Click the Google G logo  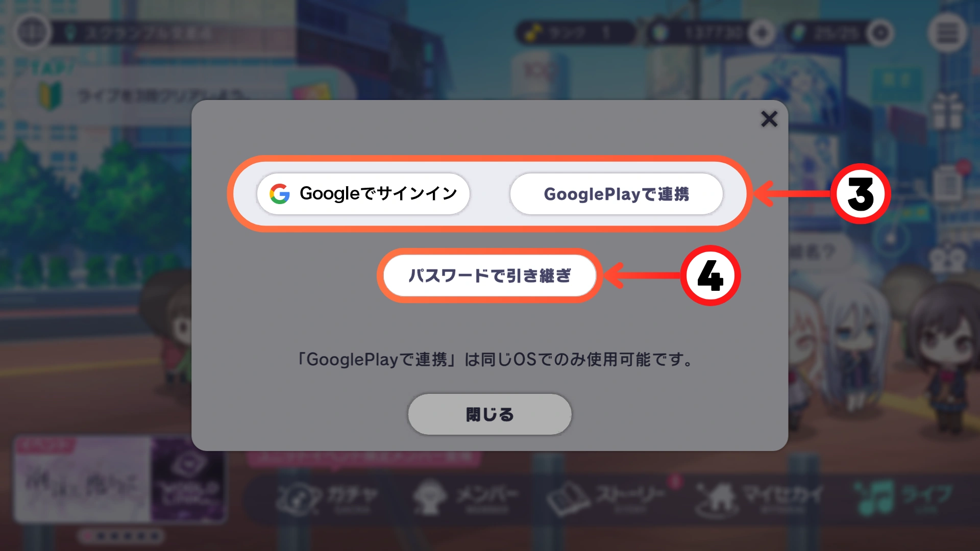(x=280, y=194)
